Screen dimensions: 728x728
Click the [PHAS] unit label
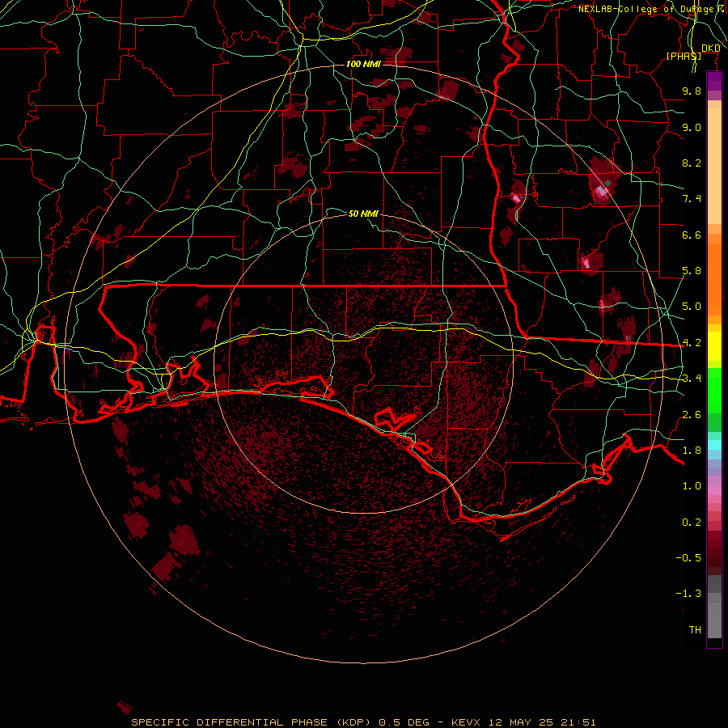(x=684, y=56)
